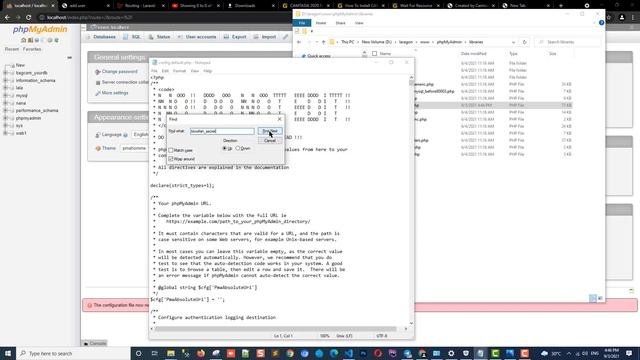Click phpMyAdmin home icon in sidebar

24,40
